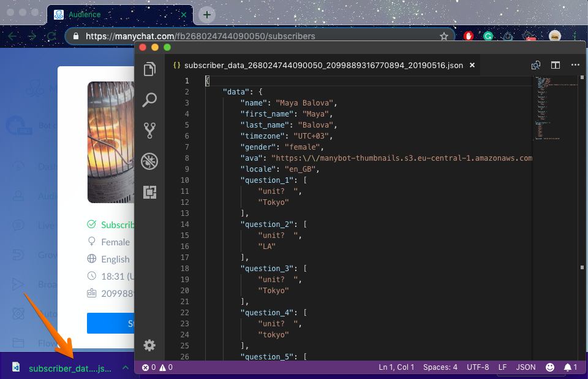
Task: Open the Explorer panel in the activity bar
Action: [x=149, y=69]
